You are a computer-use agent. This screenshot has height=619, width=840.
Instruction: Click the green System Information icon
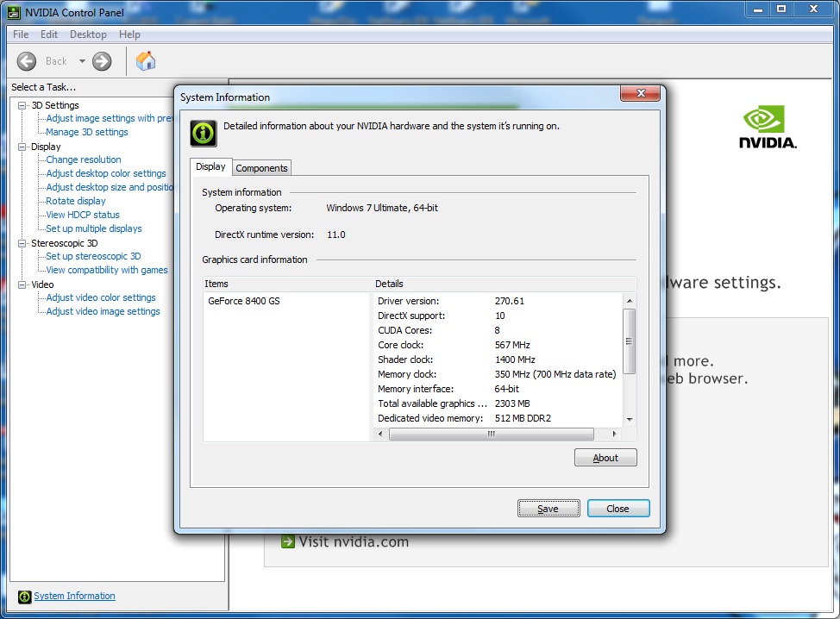click(203, 133)
